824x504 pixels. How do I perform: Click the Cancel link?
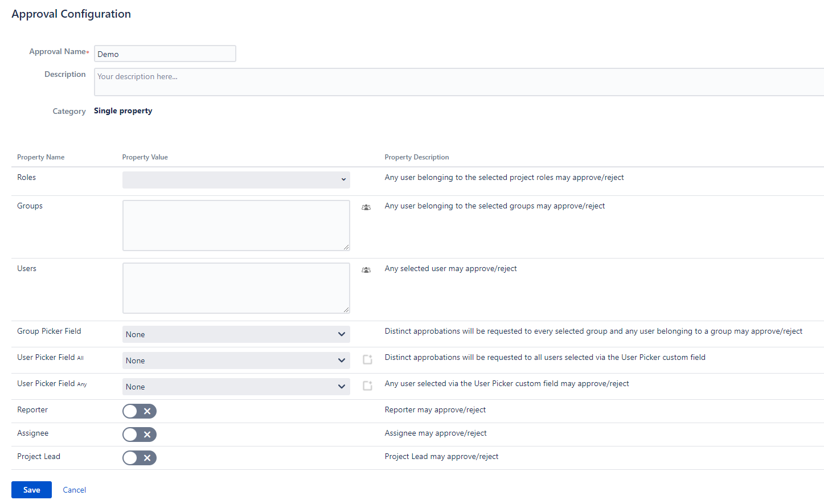point(75,490)
